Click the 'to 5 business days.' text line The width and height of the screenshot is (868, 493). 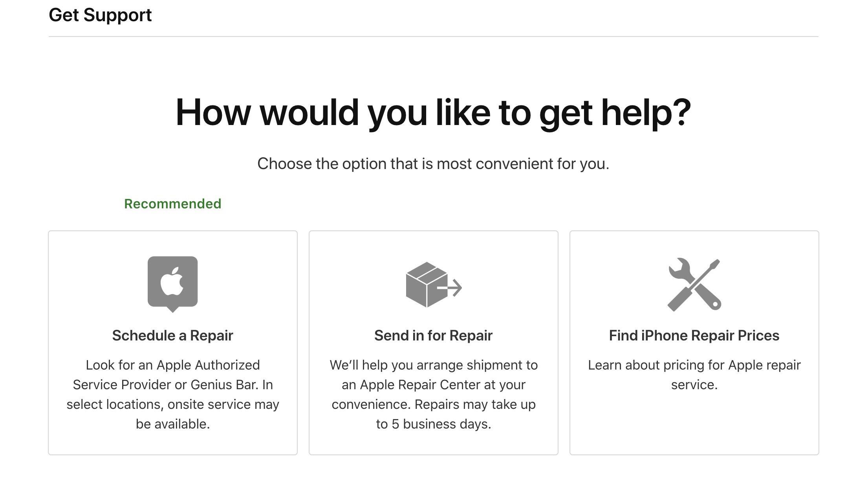(x=433, y=424)
